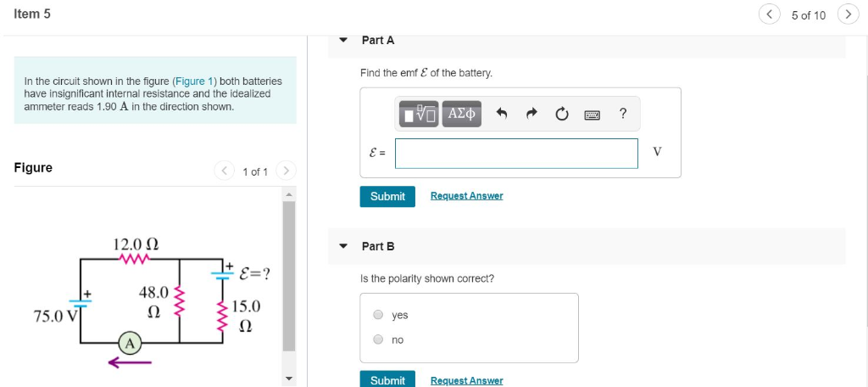Submit the Part A answer

387,196
